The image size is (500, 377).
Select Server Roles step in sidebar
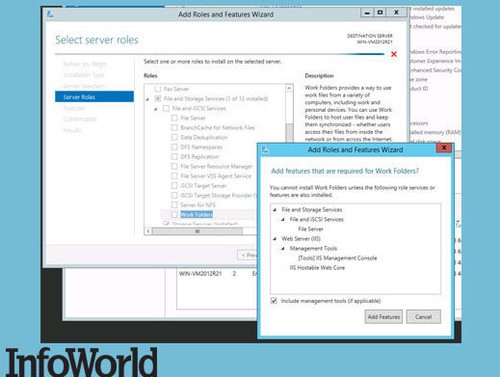click(x=94, y=97)
